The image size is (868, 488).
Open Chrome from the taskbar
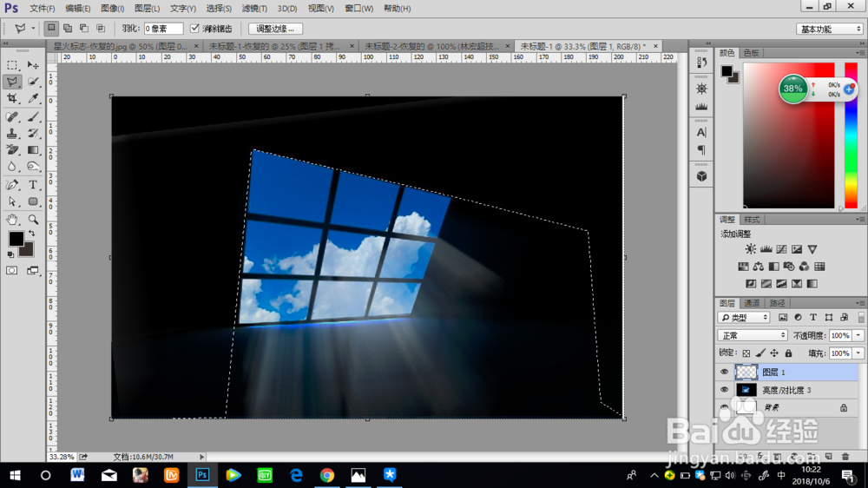(327, 475)
